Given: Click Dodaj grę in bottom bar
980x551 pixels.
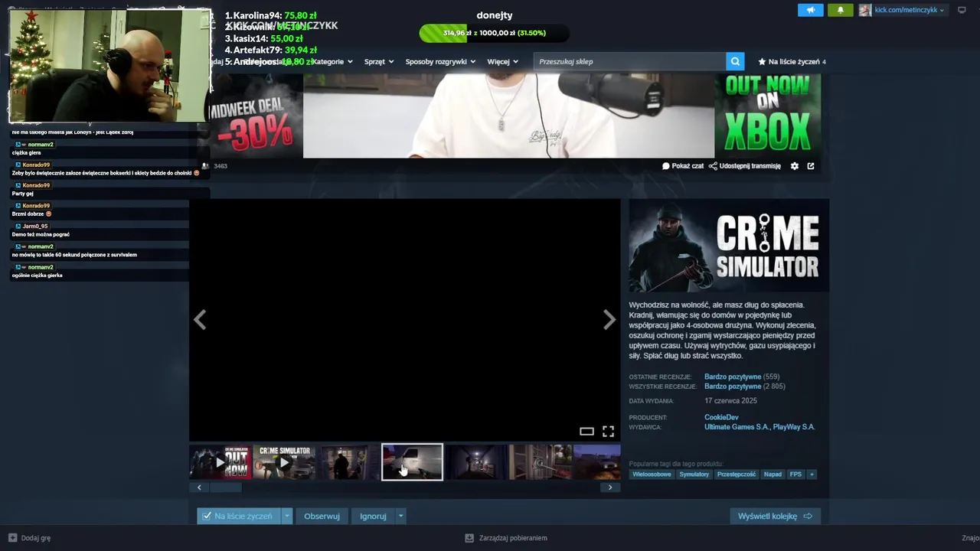Looking at the screenshot, I should click(x=35, y=538).
